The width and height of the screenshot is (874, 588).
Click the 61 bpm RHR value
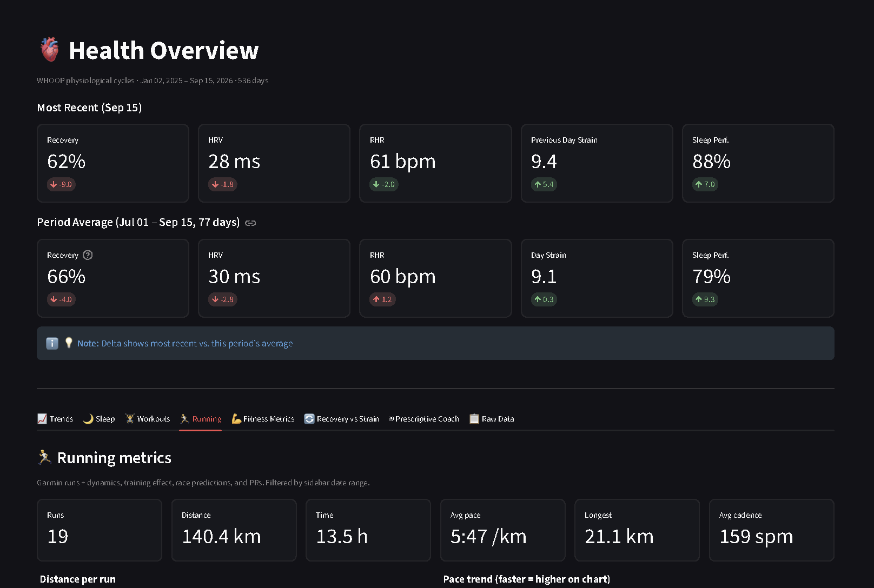(403, 162)
